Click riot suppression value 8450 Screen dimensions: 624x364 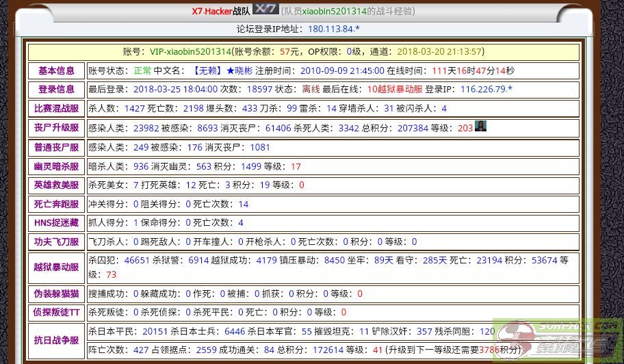335,261
